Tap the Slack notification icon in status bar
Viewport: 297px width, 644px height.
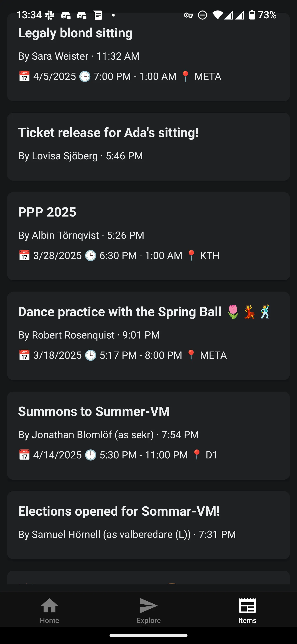[50, 15]
